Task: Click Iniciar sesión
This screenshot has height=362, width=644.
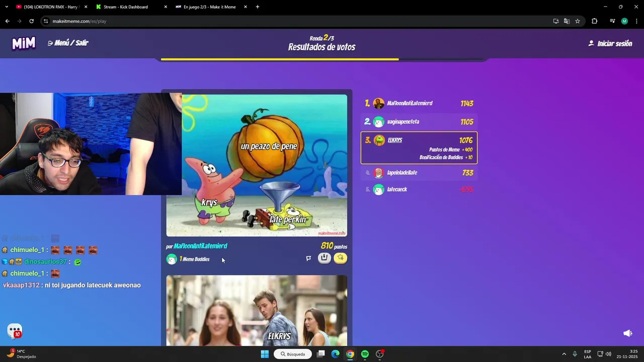Action: (610, 44)
